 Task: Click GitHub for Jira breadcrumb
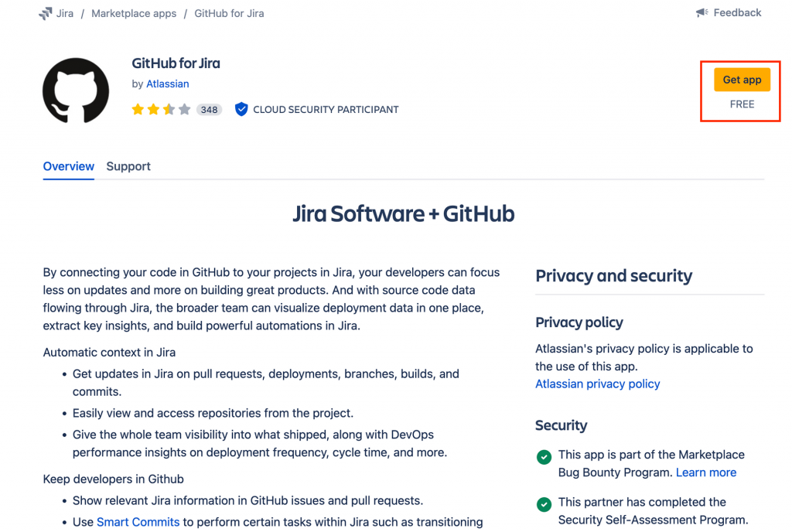pos(229,14)
